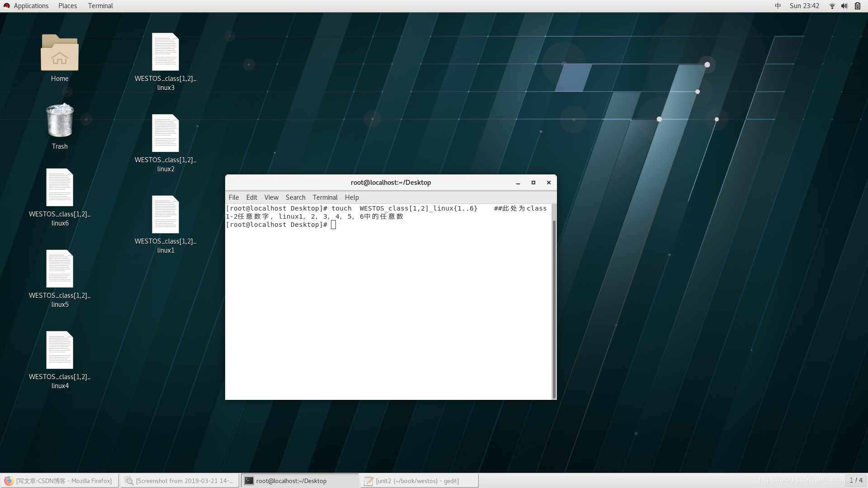Click the touch command text in terminal
The image size is (868, 488).
click(404, 208)
